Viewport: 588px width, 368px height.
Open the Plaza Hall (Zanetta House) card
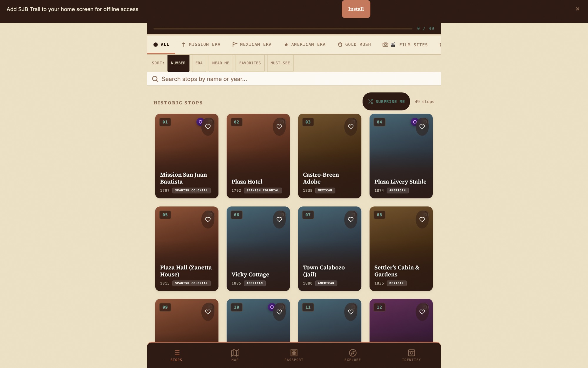click(187, 249)
